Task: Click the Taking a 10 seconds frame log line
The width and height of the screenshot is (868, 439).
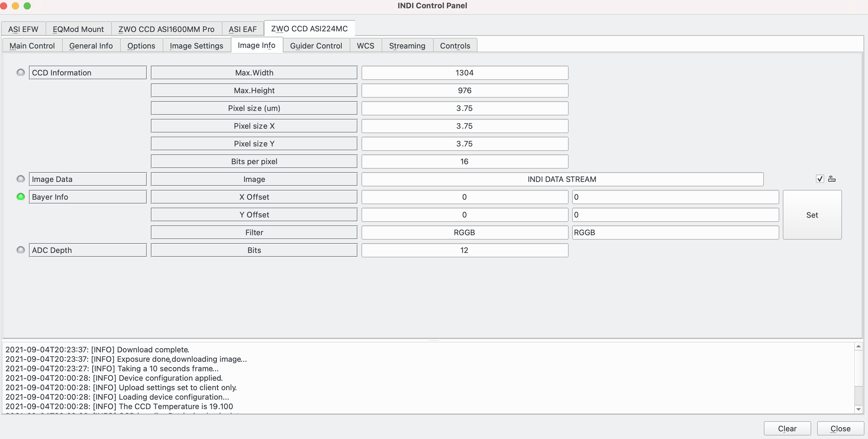Action: pos(112,368)
